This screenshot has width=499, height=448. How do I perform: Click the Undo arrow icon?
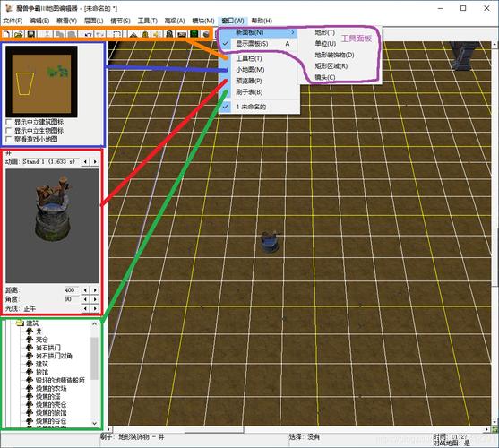click(89, 34)
